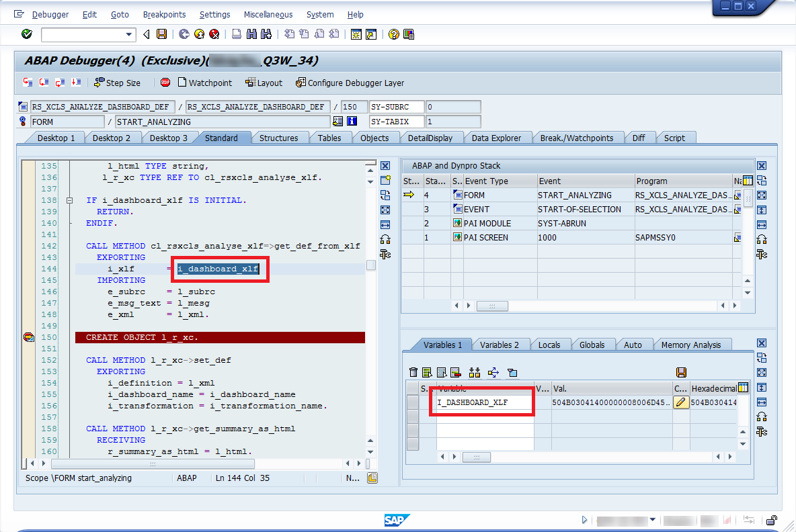Click the Single Step debugger icon
This screenshot has height=532, width=796.
(x=28, y=82)
